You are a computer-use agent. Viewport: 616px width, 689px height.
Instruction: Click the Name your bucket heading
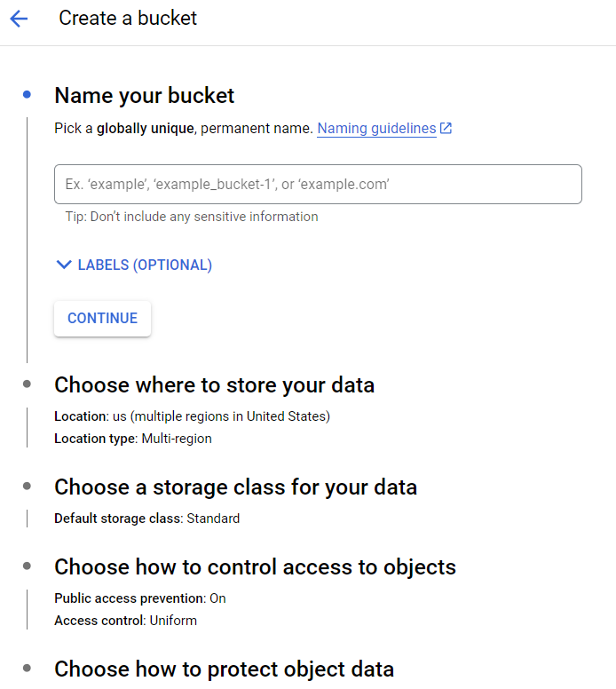[145, 95]
